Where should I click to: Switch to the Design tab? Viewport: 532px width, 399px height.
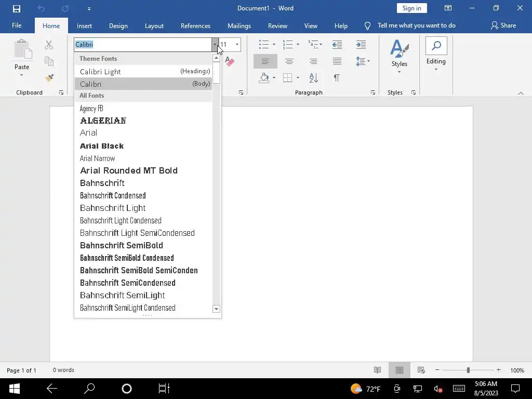(118, 26)
